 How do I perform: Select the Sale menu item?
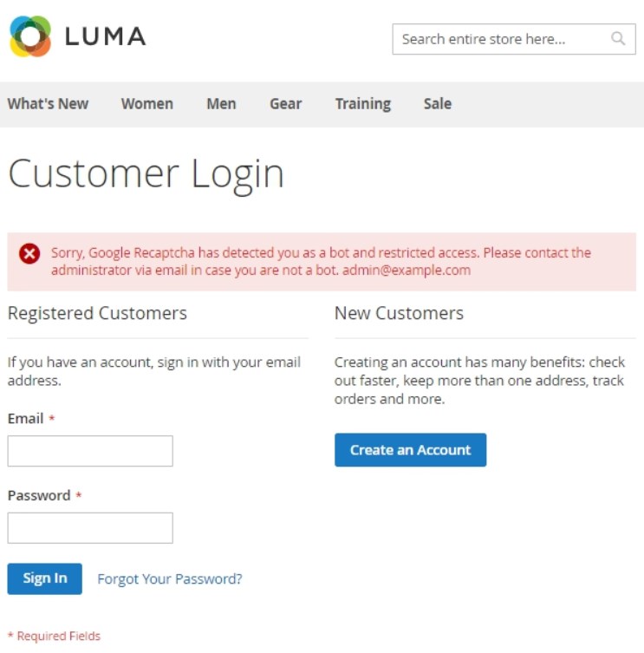pyautogui.click(x=437, y=104)
